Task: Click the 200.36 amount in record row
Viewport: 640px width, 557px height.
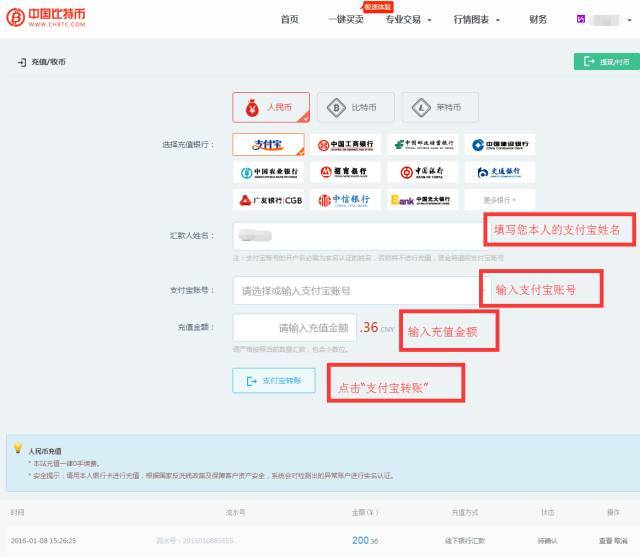Action: pyautogui.click(x=365, y=540)
